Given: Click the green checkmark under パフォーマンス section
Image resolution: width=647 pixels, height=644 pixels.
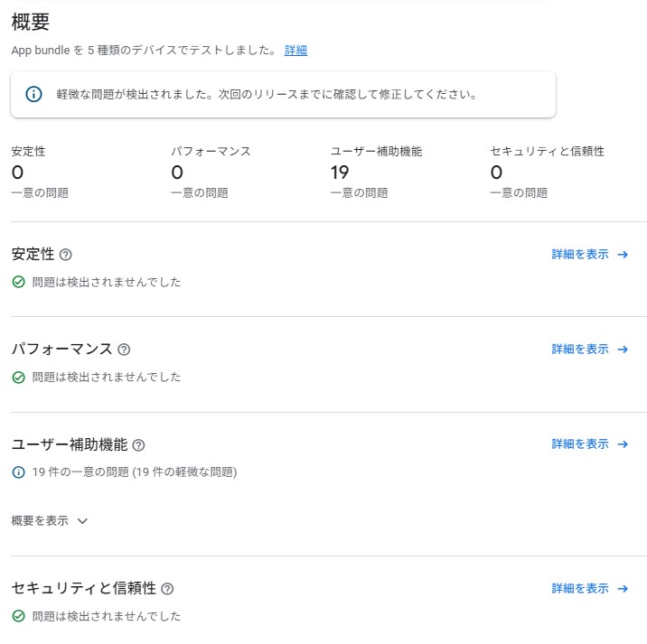Looking at the screenshot, I should (x=18, y=377).
